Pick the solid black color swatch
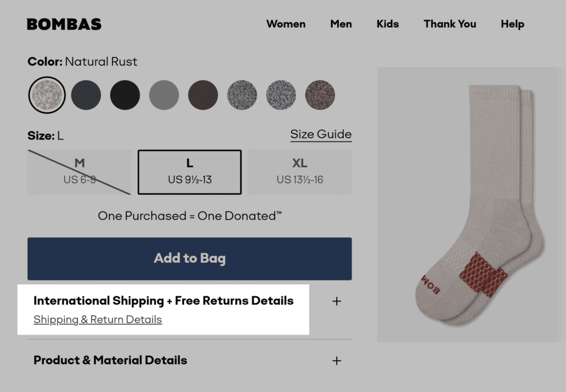Image resolution: width=566 pixels, height=392 pixels. tap(125, 94)
